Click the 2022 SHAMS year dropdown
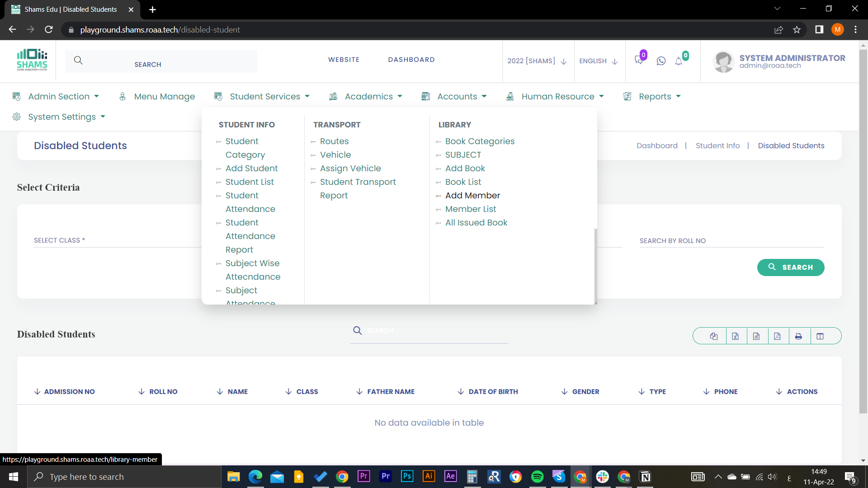 click(536, 60)
